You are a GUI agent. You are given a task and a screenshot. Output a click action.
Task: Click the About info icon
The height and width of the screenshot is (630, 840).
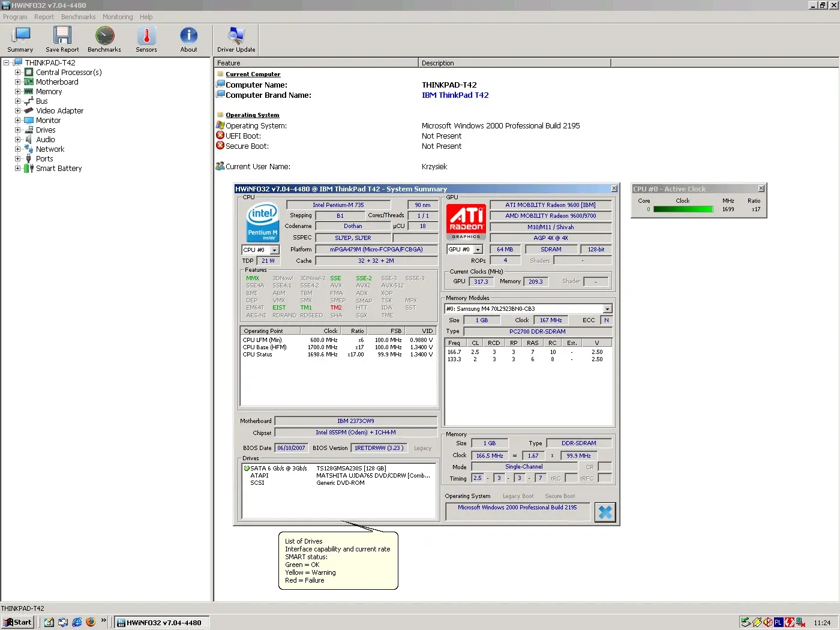(x=188, y=35)
